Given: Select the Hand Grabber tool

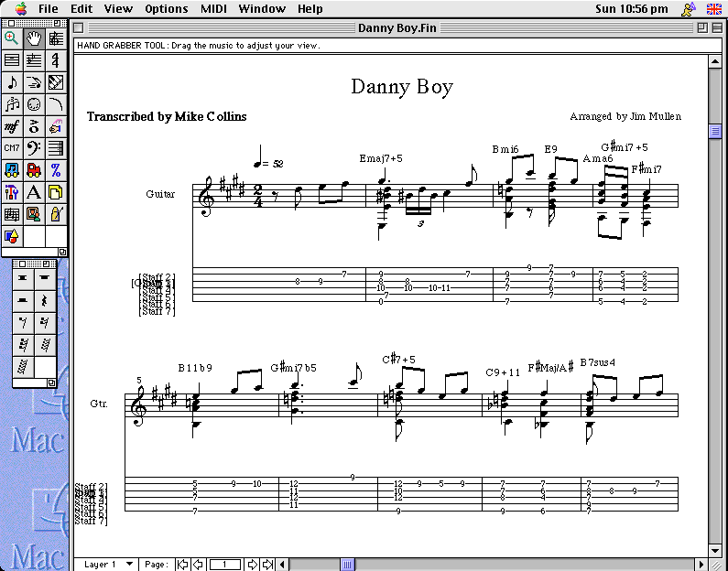Looking at the screenshot, I should tap(34, 38).
